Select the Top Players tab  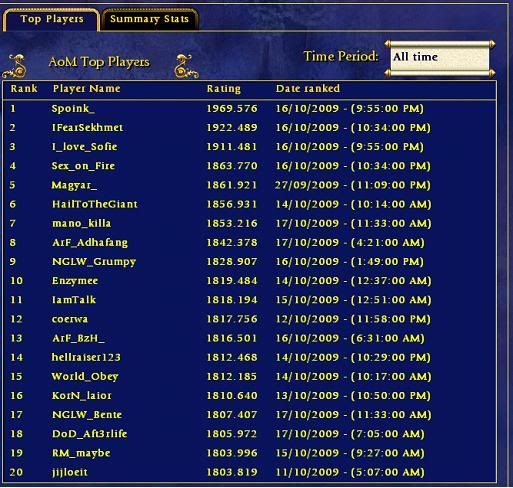(52, 19)
